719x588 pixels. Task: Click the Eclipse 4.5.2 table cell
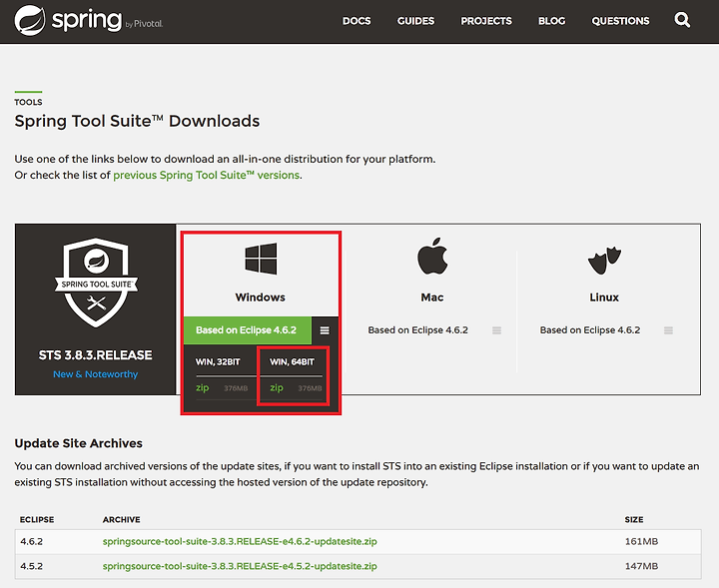point(31,566)
